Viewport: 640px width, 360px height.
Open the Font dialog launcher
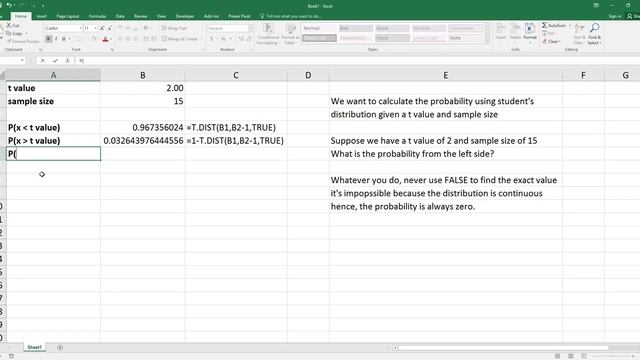click(x=112, y=49)
